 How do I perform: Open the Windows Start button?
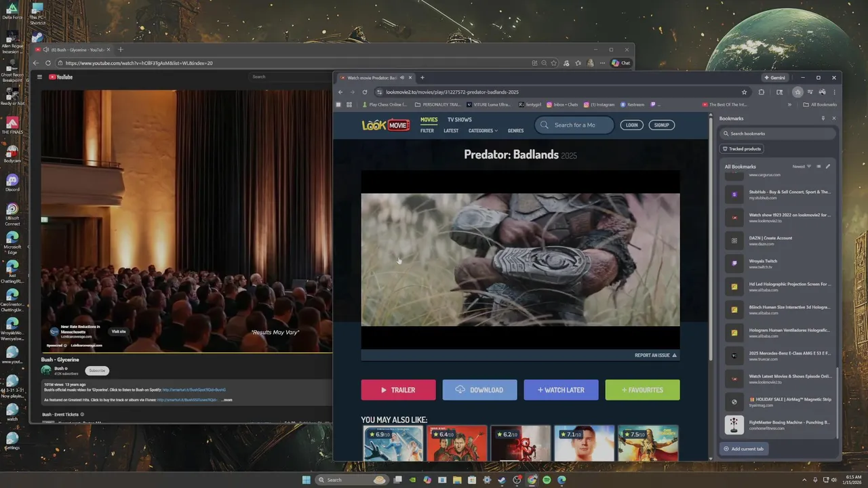click(x=307, y=480)
